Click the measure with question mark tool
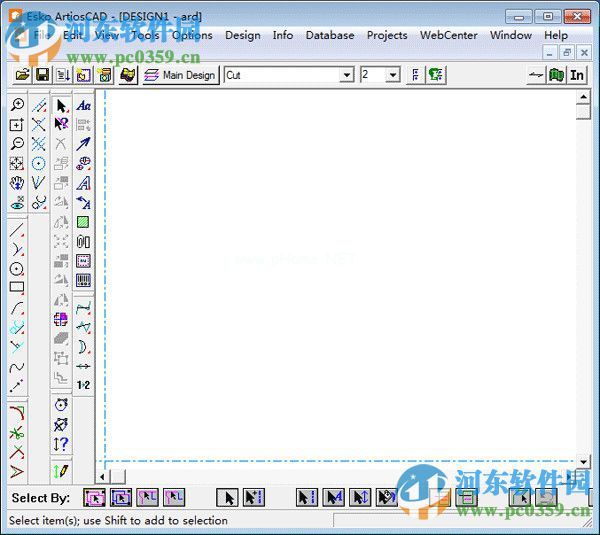 click(61, 444)
